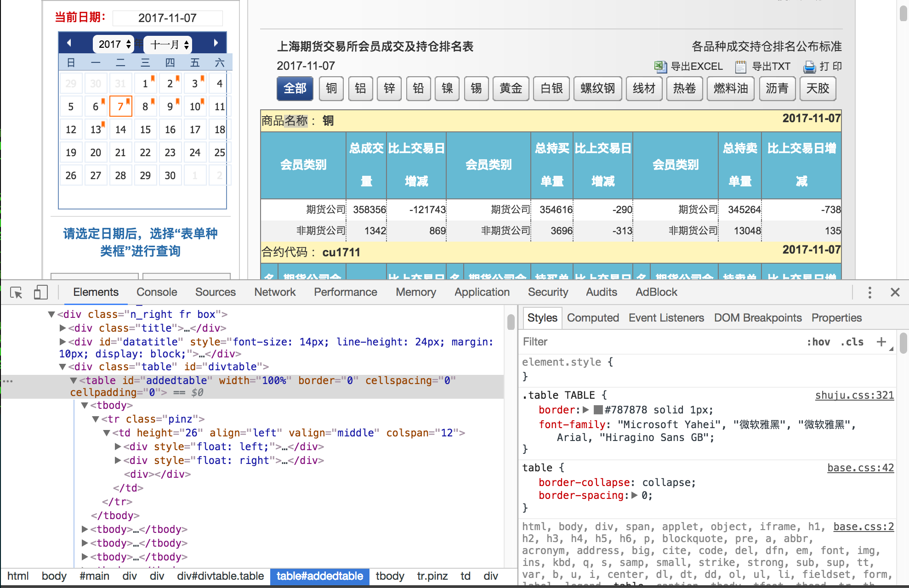
Task: Select 白银 commodity button
Action: 551,88
